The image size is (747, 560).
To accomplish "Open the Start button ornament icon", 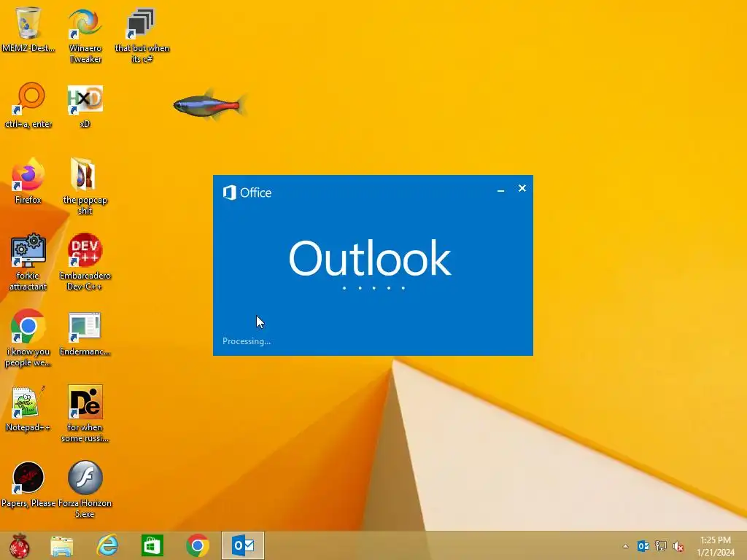I will click(x=19, y=545).
